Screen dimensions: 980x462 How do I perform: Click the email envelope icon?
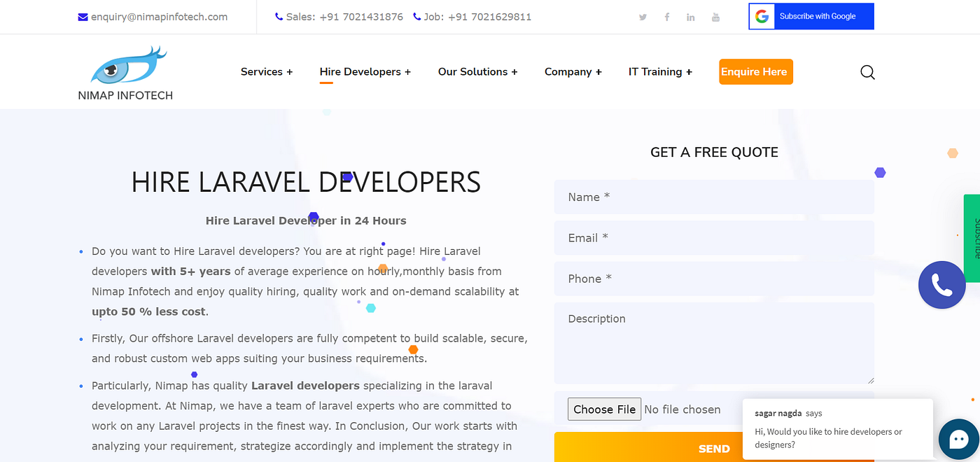pyautogui.click(x=83, y=17)
